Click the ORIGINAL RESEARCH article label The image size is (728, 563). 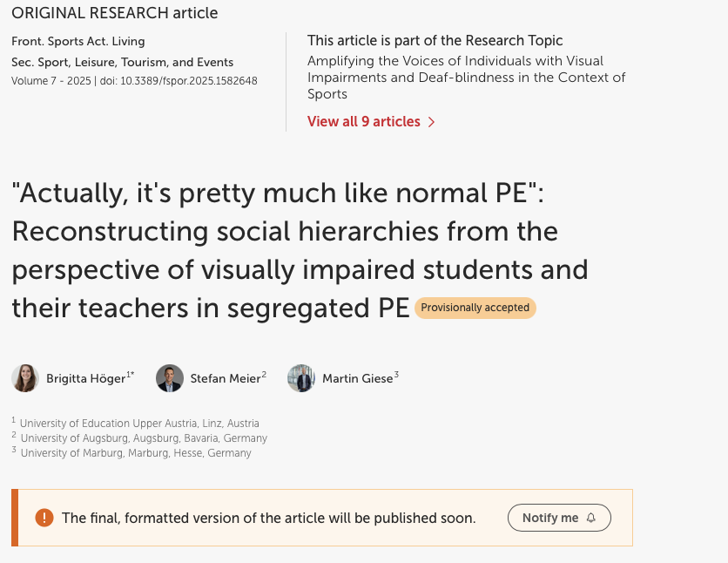coord(115,13)
